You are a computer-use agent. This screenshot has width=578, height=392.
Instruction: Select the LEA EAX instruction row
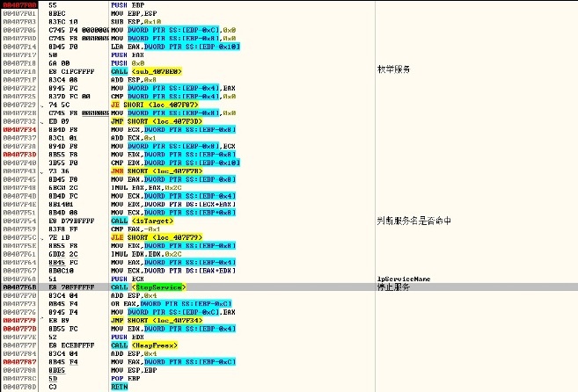pyautogui.click(x=176, y=45)
